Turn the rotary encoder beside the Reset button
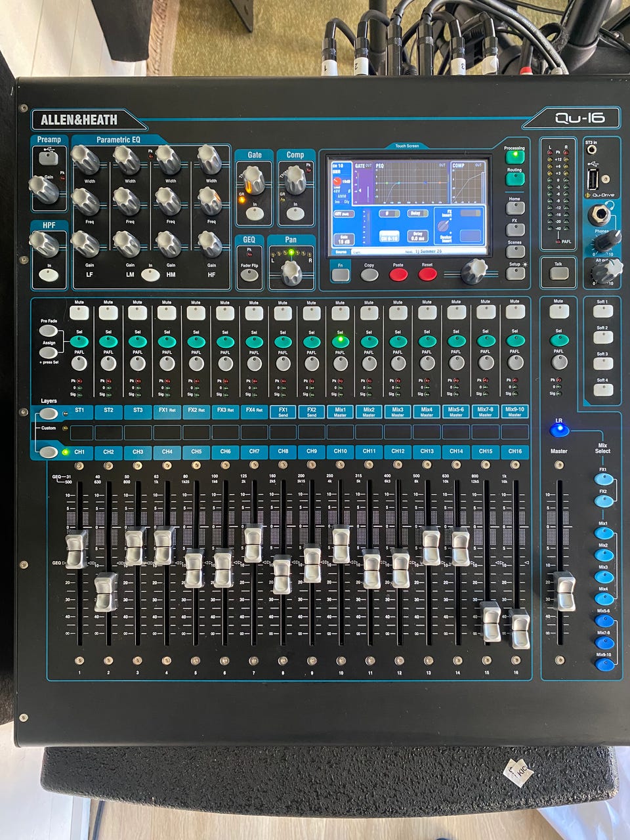Viewport: 630px width, 840px height. pyautogui.click(x=473, y=271)
